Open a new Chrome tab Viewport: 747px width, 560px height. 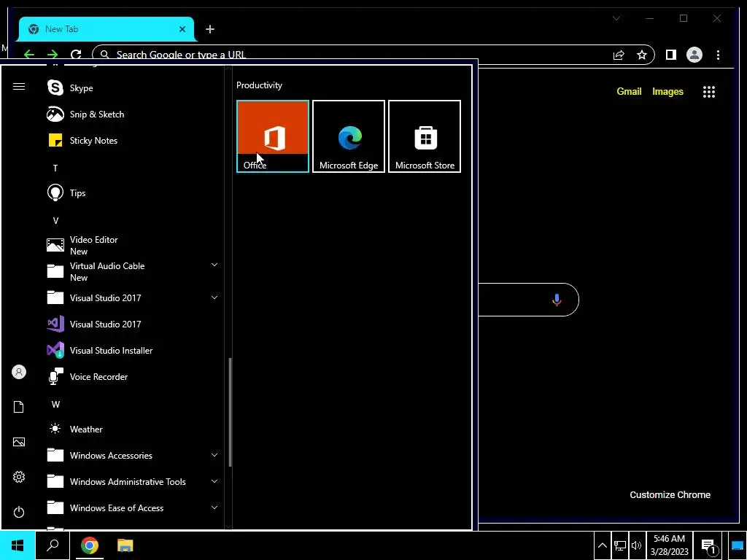(210, 29)
